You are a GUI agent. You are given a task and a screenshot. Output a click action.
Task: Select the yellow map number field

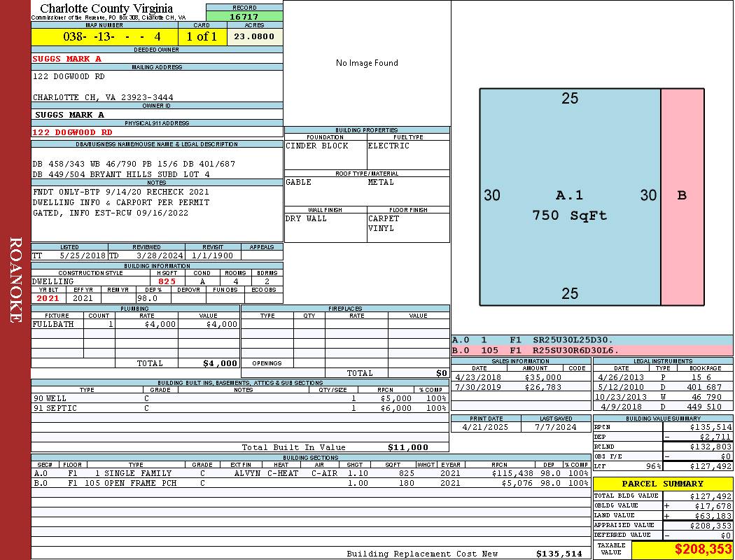(104, 36)
